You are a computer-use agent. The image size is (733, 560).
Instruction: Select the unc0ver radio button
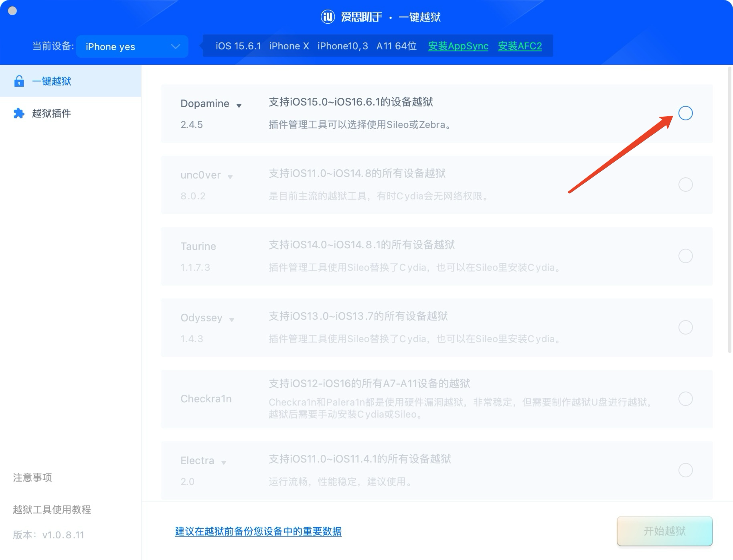click(x=685, y=185)
